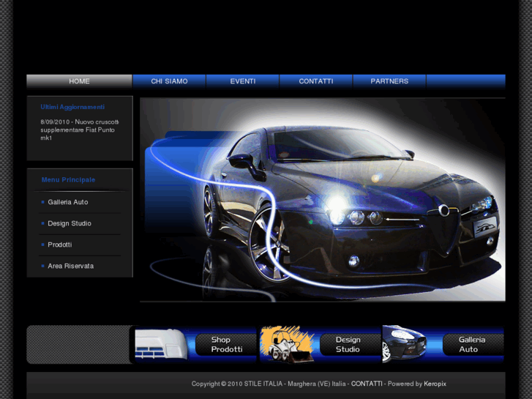Open the EVENTI menu item
Image resolution: width=532 pixels, height=399 pixels.
pos(242,81)
